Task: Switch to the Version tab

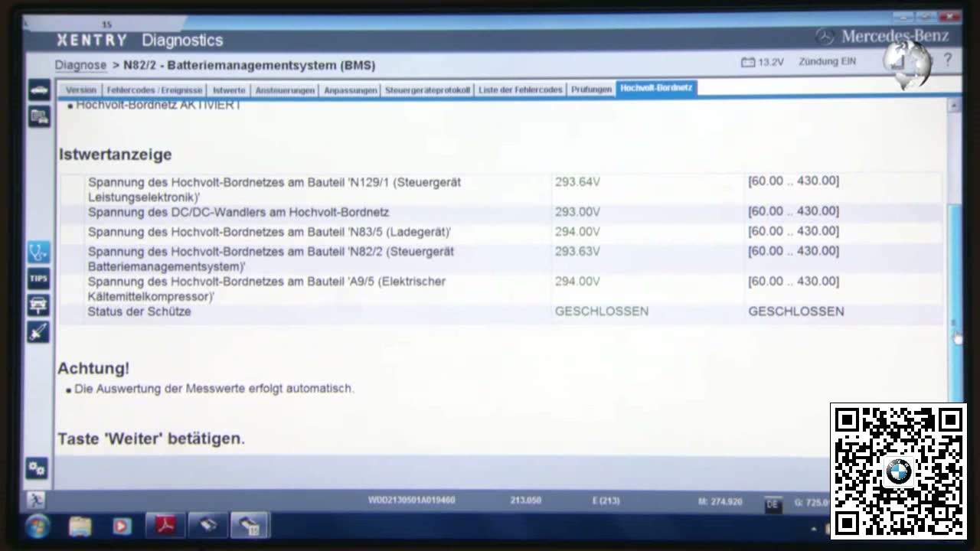Action: [81, 90]
